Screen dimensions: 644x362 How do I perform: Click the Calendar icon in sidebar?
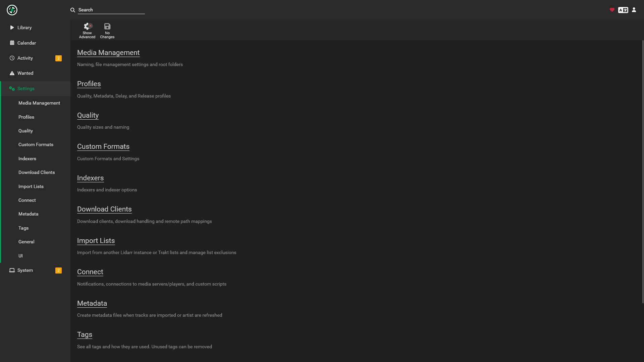click(12, 43)
